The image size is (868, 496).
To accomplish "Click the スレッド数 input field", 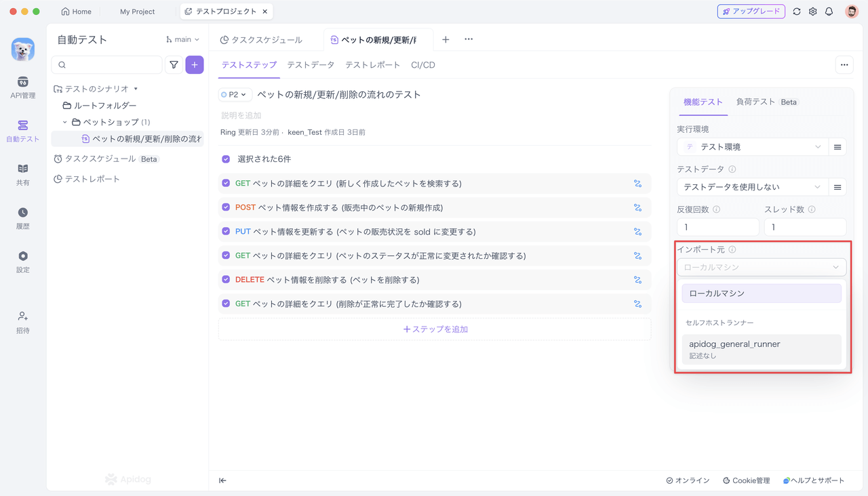I will coord(805,227).
